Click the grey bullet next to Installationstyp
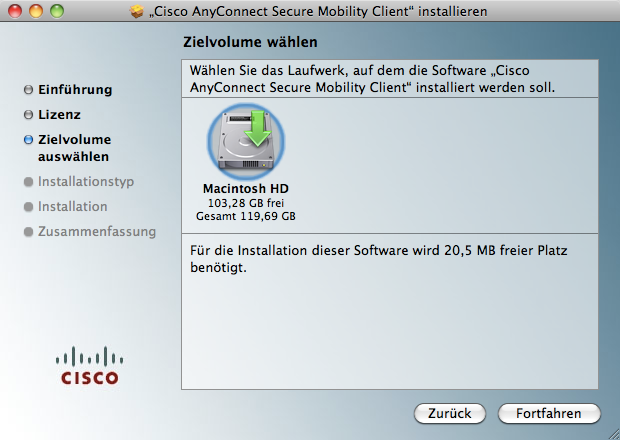The height and width of the screenshot is (440, 620). pyautogui.click(x=28, y=183)
